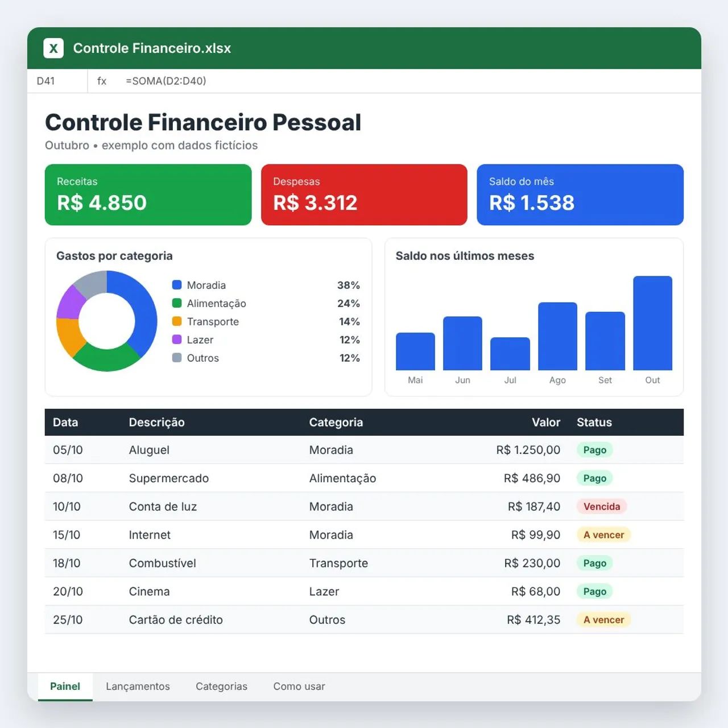728x728 pixels.
Task: Switch to the Painel sheet tab
Action: click(65, 686)
